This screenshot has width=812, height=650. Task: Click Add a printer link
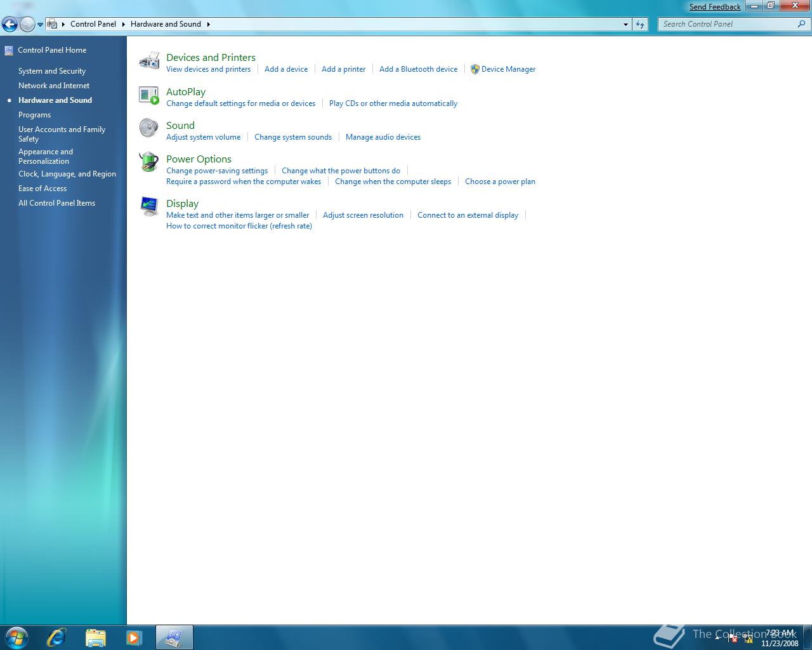[x=343, y=69]
